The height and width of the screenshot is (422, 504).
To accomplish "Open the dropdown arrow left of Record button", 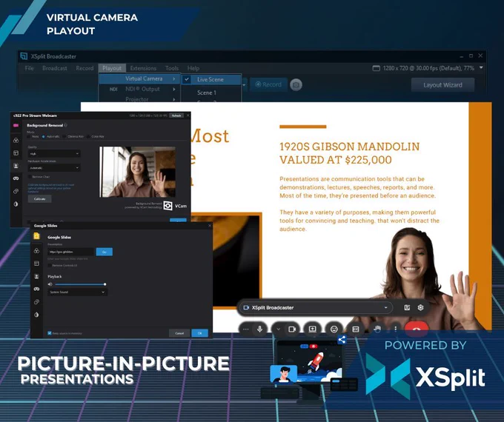I will [x=245, y=85].
